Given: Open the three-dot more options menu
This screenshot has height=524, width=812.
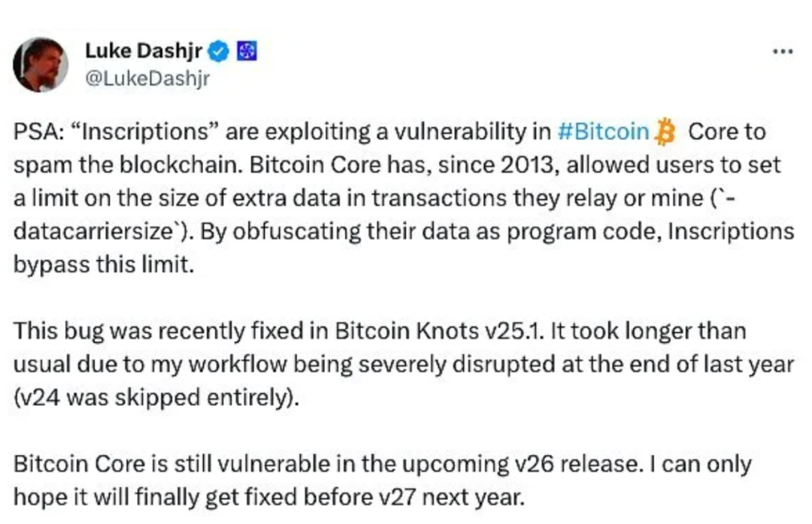Looking at the screenshot, I should [782, 52].
